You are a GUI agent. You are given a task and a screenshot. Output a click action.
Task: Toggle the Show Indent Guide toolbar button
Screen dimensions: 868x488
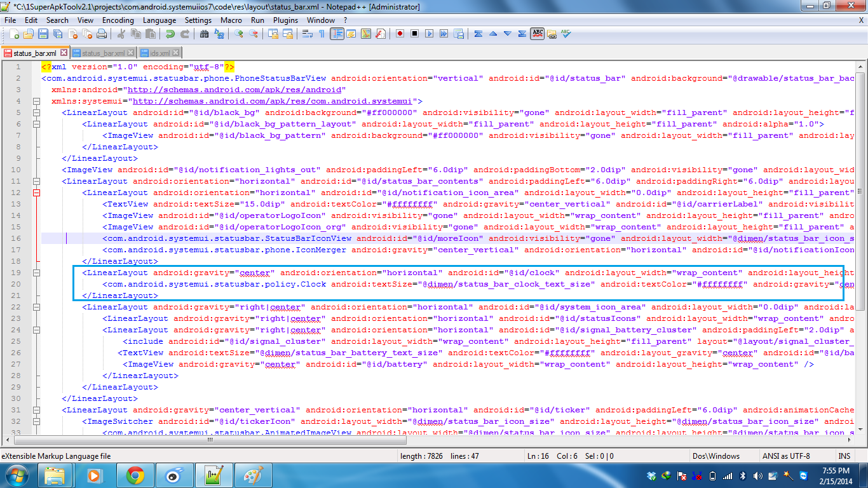point(337,34)
